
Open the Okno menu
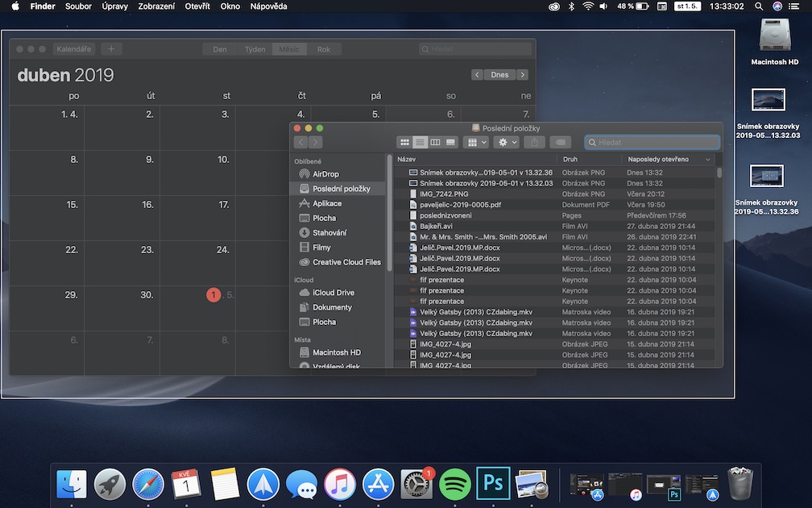pos(230,6)
